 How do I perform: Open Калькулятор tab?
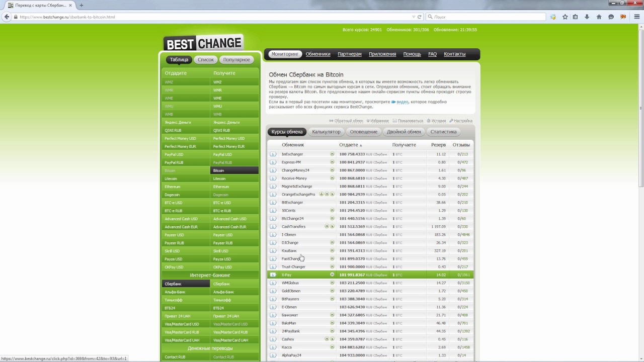click(x=326, y=132)
